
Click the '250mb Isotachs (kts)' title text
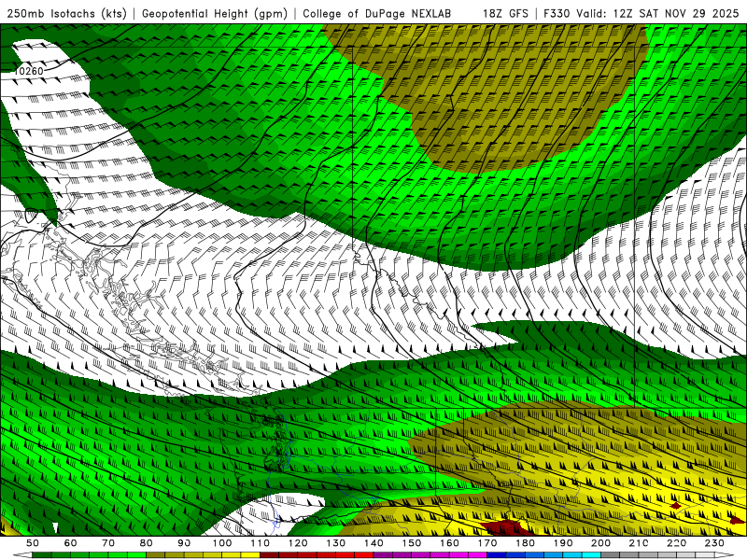[x=66, y=13]
